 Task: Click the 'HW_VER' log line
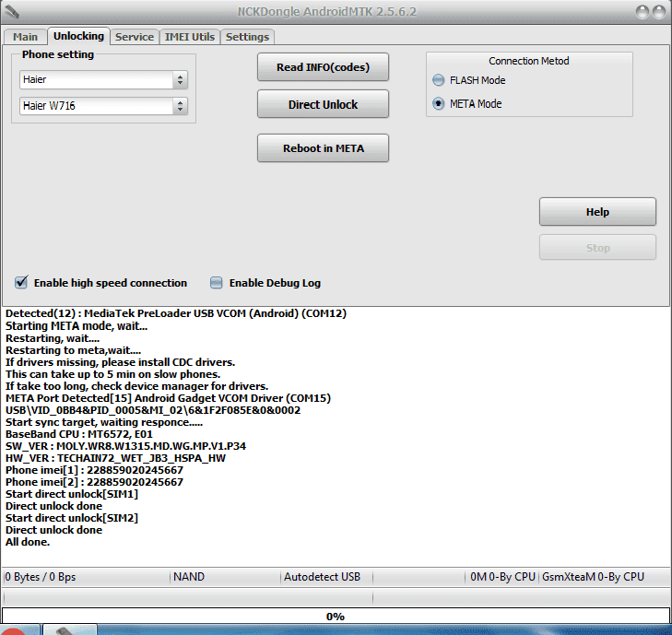pos(115,458)
